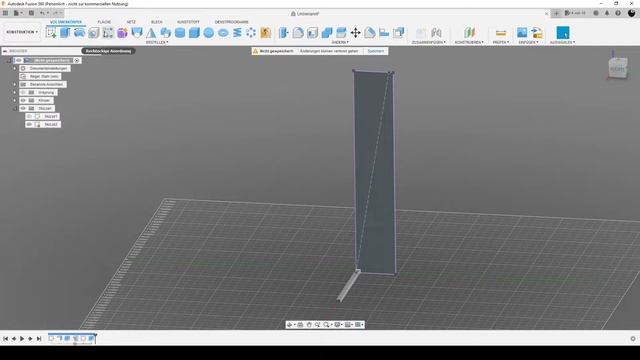Open the Konstruktion workspace dropdown

(22, 32)
